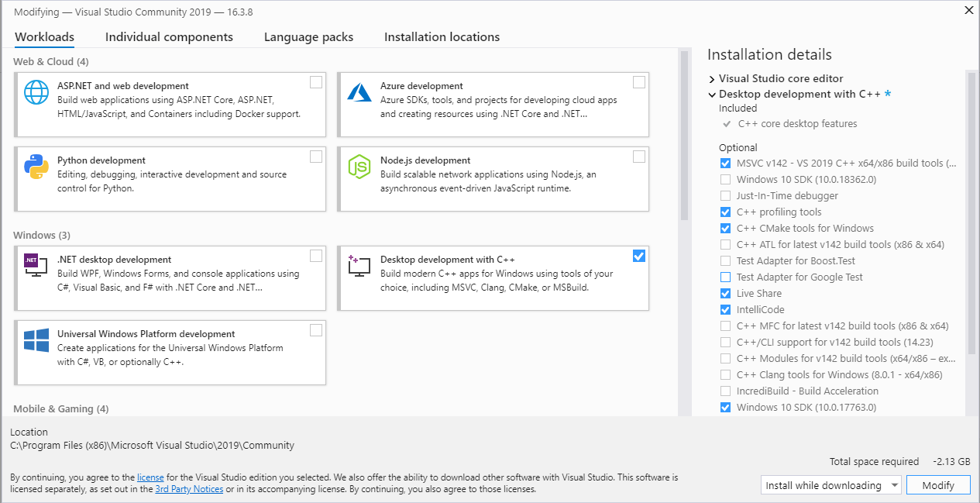Enable the Just-In-Time debugger option
This screenshot has height=503, width=980.
click(725, 196)
